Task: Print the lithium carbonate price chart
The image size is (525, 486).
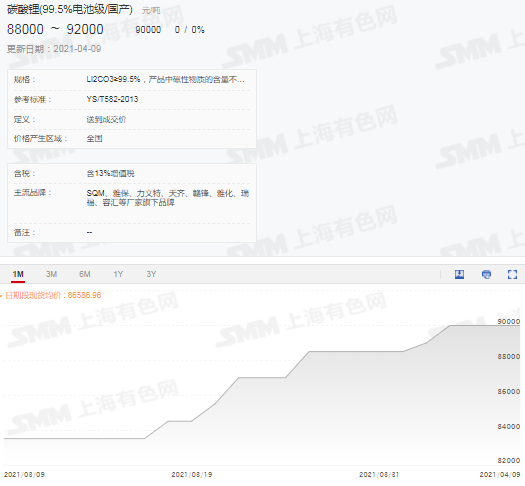Action: point(486,274)
